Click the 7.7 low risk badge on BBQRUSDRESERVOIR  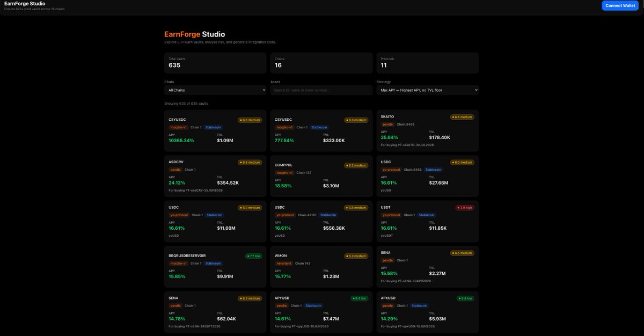(252, 256)
